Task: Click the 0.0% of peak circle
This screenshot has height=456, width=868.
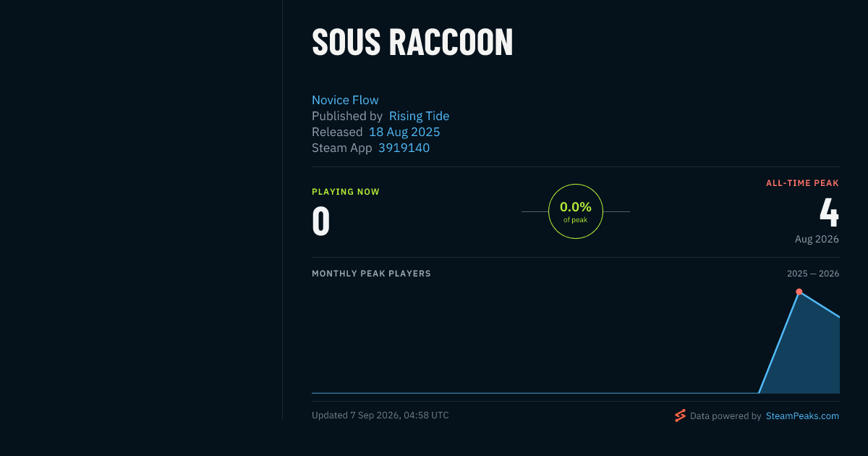Action: 576,211
